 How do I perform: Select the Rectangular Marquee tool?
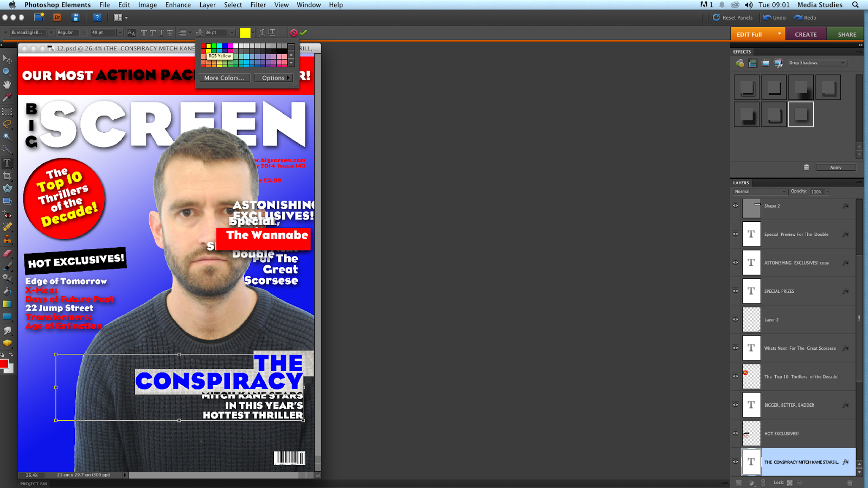point(7,111)
